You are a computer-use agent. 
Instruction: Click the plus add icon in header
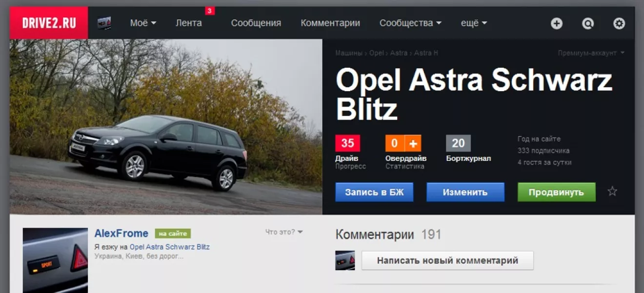(x=557, y=23)
